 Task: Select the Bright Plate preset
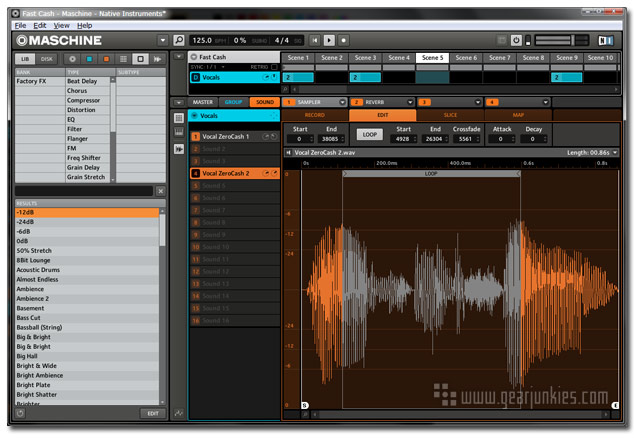(87, 385)
